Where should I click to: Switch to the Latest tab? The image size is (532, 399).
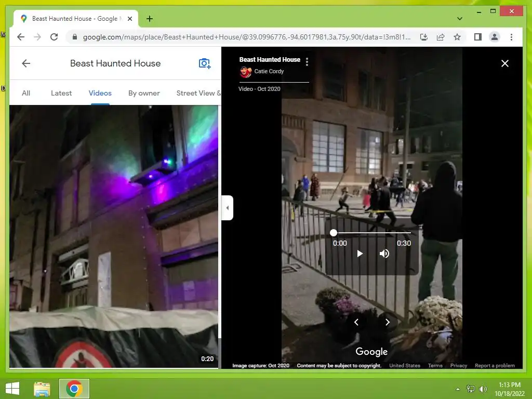coord(61,93)
